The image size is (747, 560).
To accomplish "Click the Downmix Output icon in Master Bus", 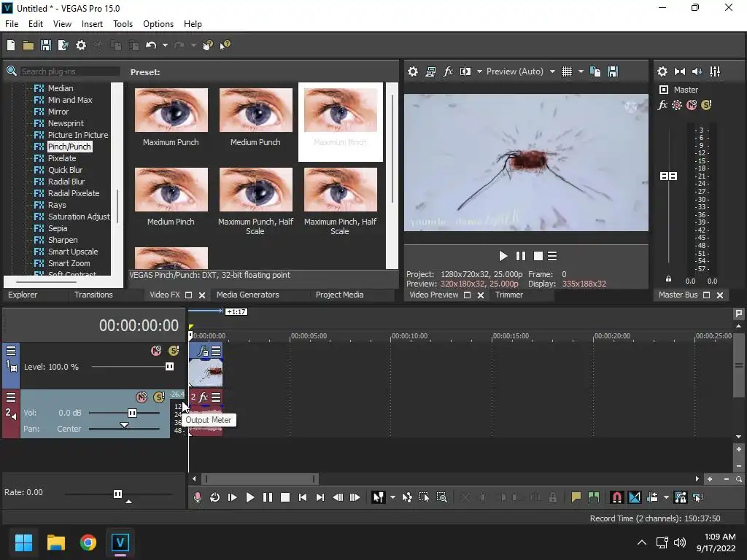I will pos(680,71).
